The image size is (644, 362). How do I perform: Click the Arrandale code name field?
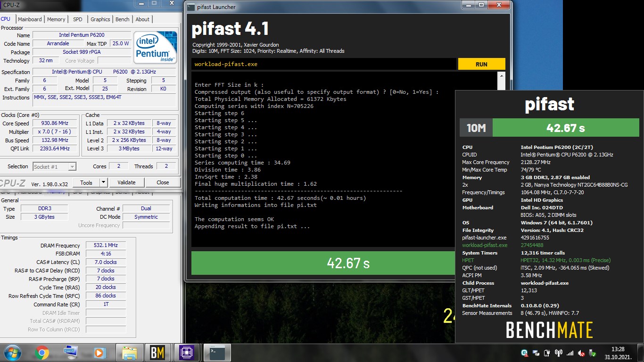coord(58,44)
